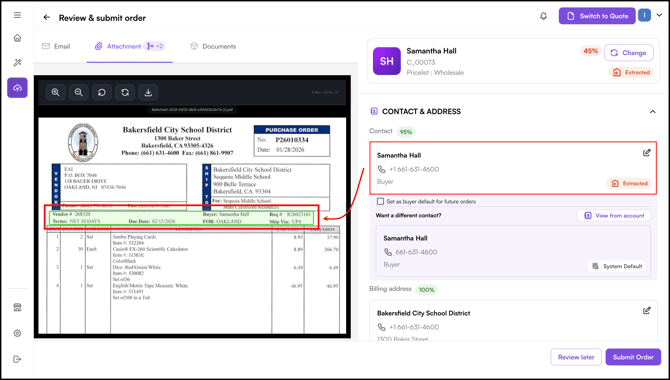Go back with the arrow next to Review & submit order
This screenshot has width=670, height=380.
pyautogui.click(x=47, y=18)
